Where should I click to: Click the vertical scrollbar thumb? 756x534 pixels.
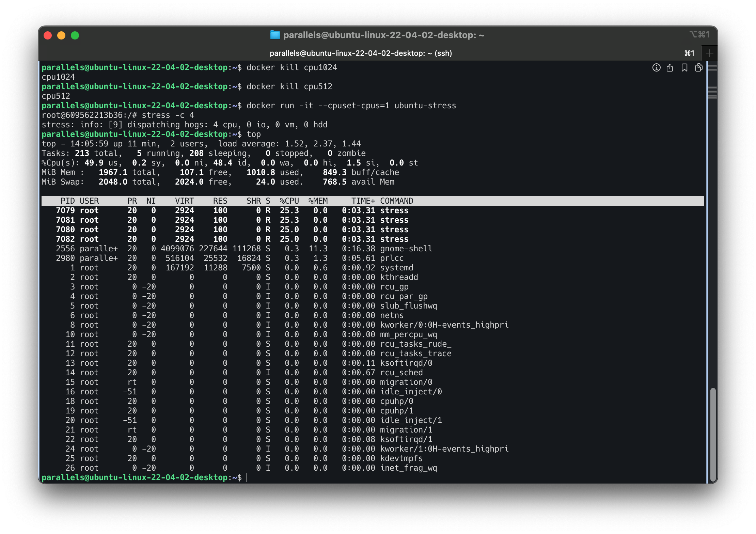pyautogui.click(x=713, y=434)
